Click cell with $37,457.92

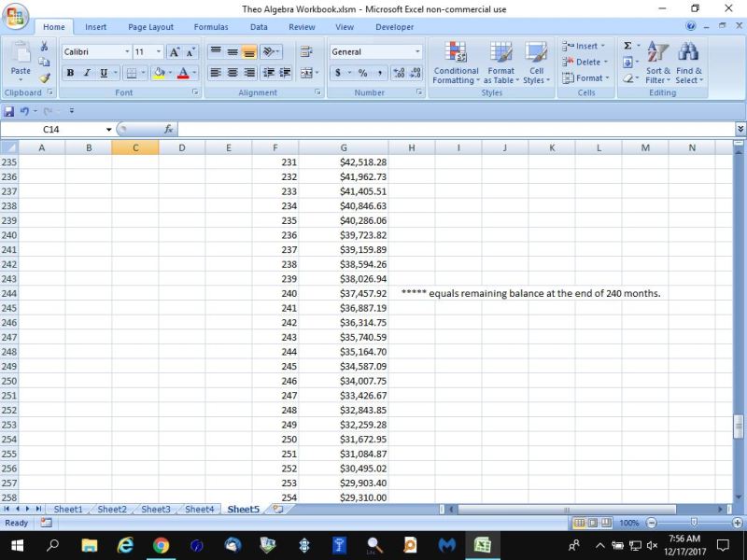[x=344, y=293]
